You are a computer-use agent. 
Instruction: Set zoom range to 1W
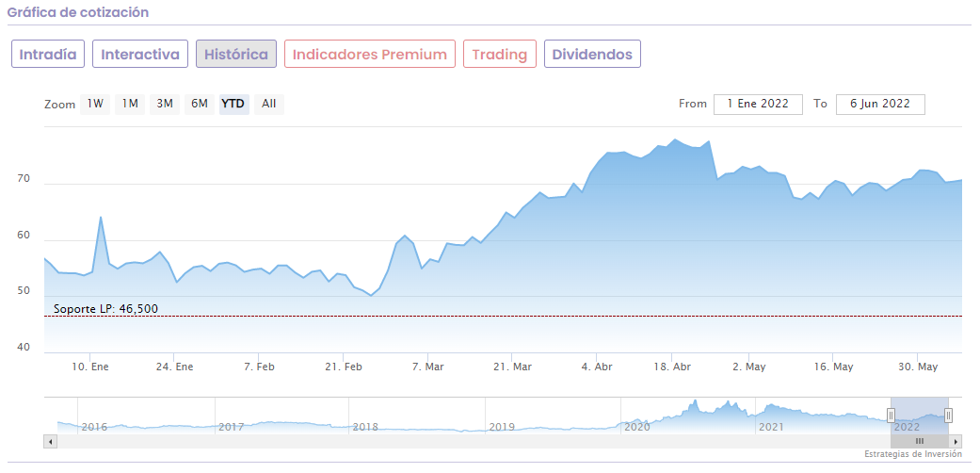coord(95,104)
